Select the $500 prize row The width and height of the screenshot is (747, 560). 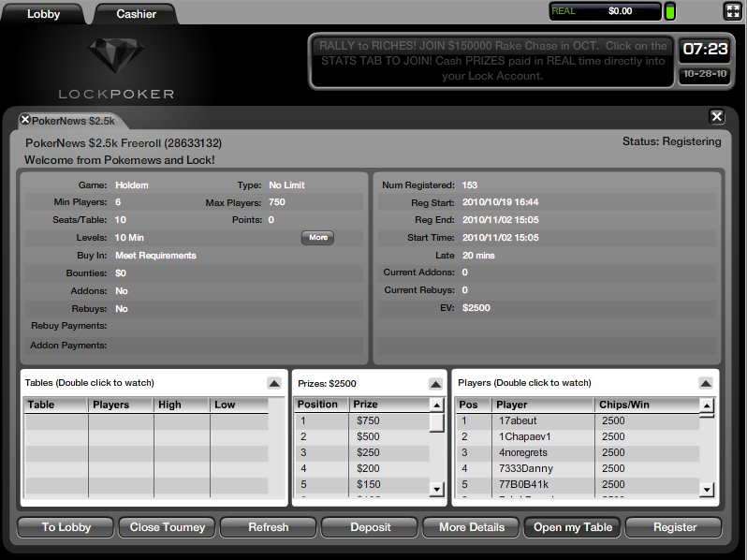click(x=362, y=436)
